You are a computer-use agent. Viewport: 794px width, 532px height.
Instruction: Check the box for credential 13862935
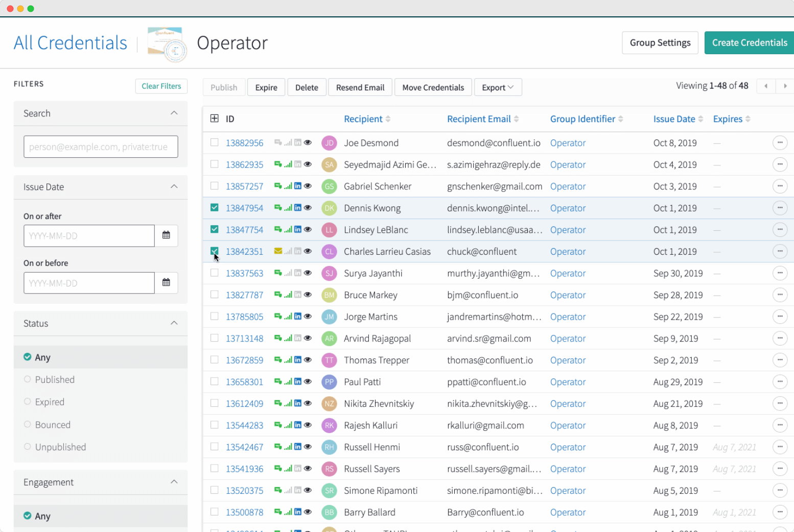[215, 164]
